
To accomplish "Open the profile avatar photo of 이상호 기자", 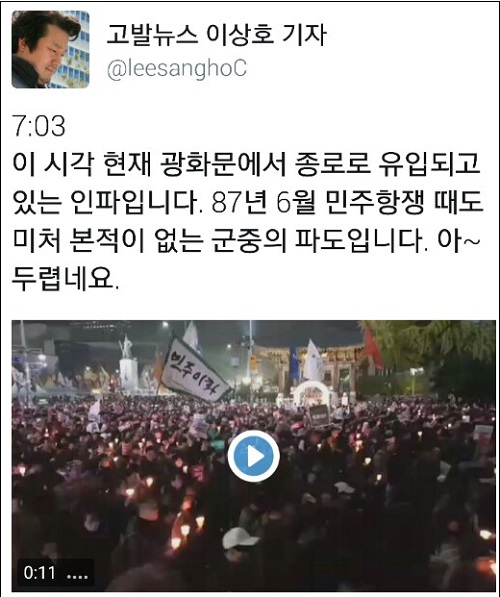I will [51, 49].
